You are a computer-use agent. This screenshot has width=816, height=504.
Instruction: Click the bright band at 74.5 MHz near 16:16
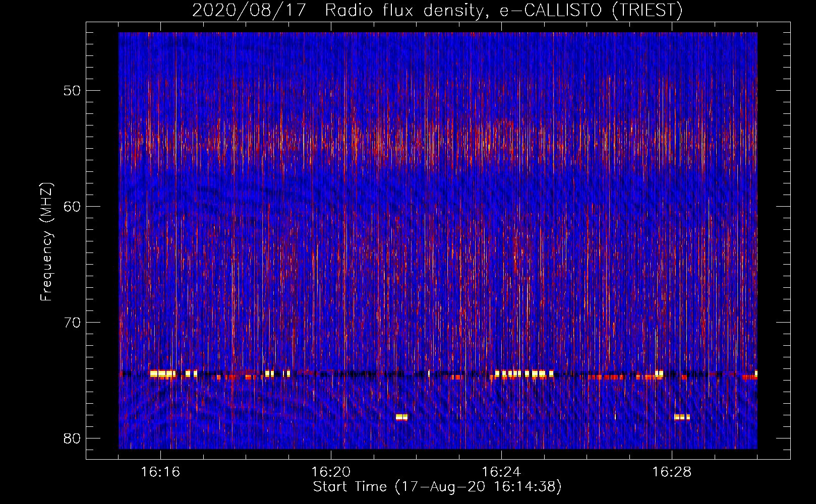(x=162, y=374)
